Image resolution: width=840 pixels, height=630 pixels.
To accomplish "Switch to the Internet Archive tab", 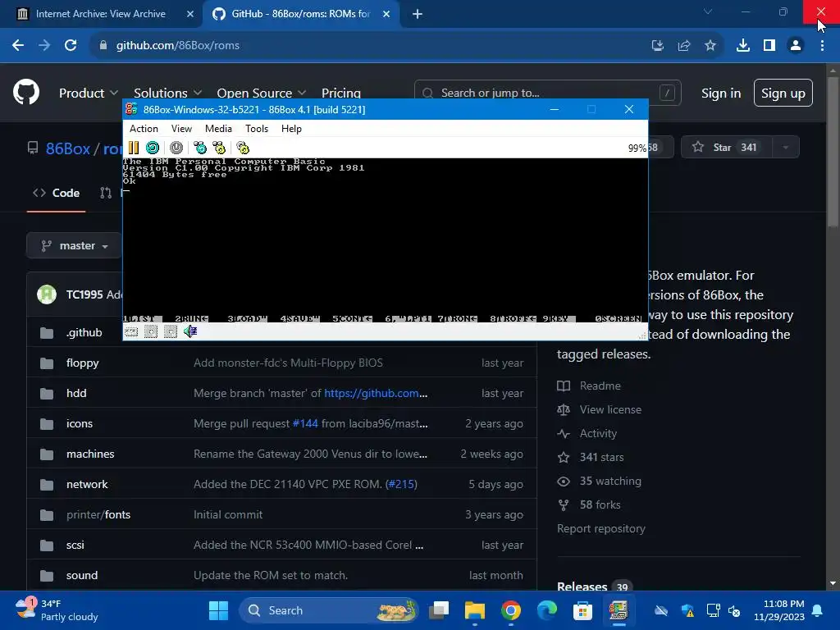I will (100, 14).
